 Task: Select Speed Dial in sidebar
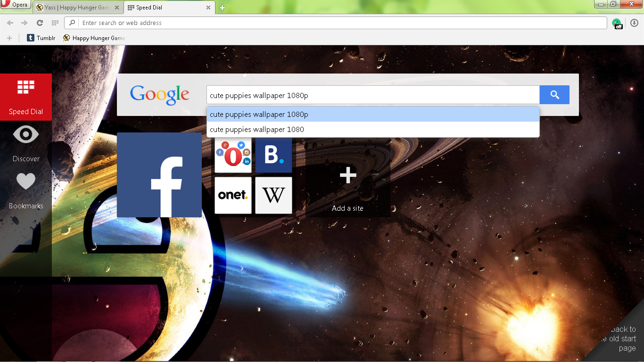point(26,97)
